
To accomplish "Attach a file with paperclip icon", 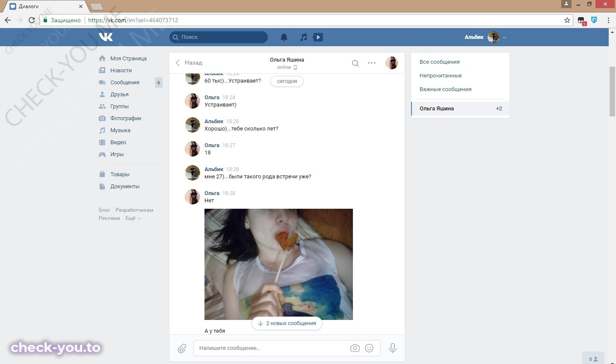I will point(182,348).
